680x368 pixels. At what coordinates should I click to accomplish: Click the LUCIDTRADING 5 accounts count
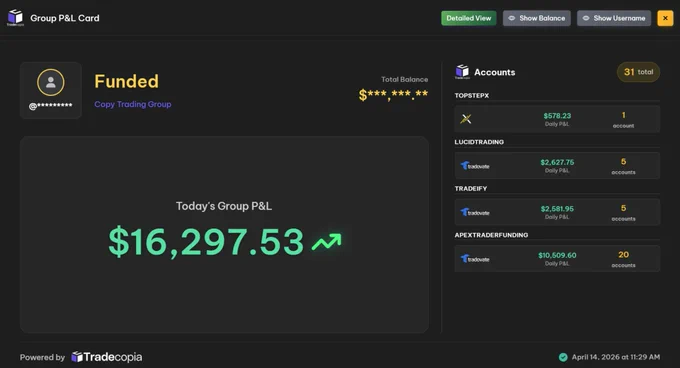click(x=623, y=166)
